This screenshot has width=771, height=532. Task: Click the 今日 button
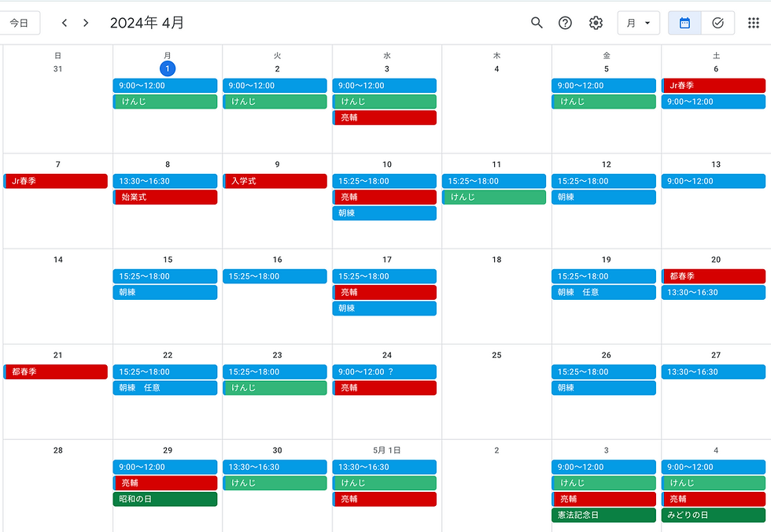pyautogui.click(x=19, y=23)
